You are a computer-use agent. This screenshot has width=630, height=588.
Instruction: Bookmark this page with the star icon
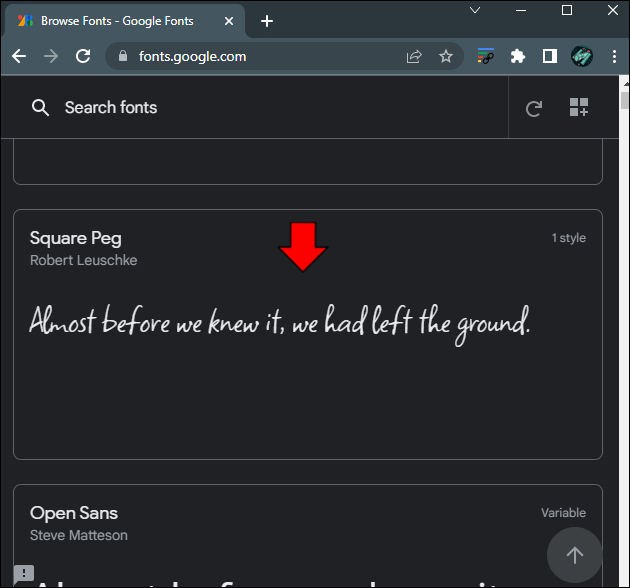pyautogui.click(x=446, y=57)
